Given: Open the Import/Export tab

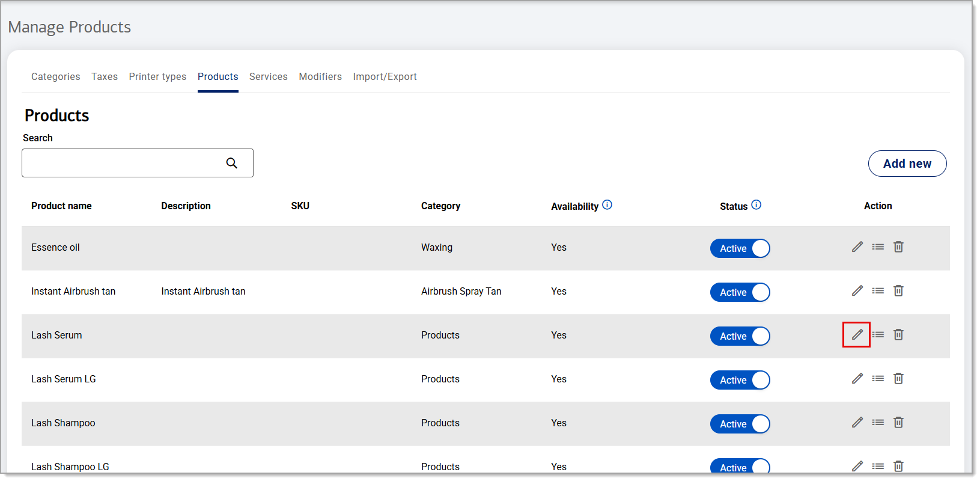Looking at the screenshot, I should (385, 76).
